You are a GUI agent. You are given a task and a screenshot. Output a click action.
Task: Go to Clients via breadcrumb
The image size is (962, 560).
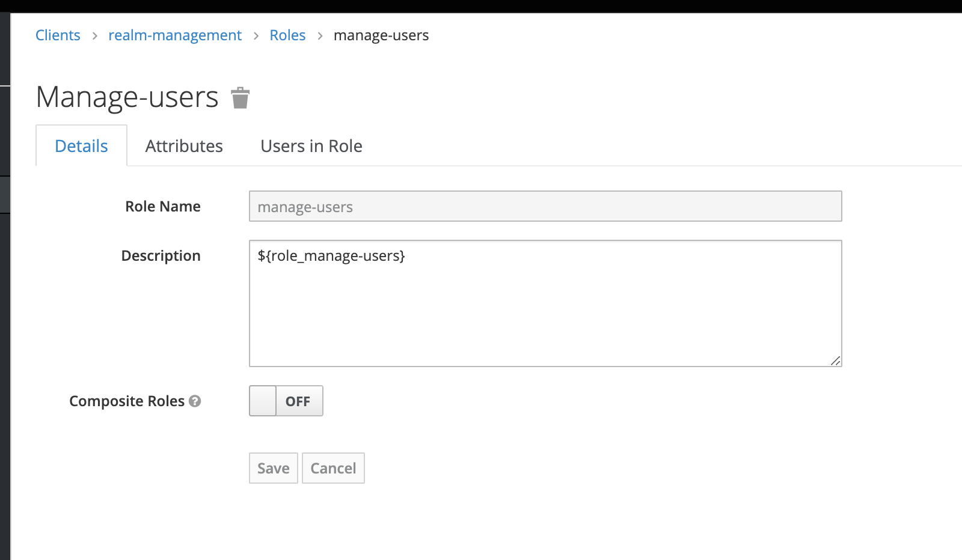tap(58, 35)
